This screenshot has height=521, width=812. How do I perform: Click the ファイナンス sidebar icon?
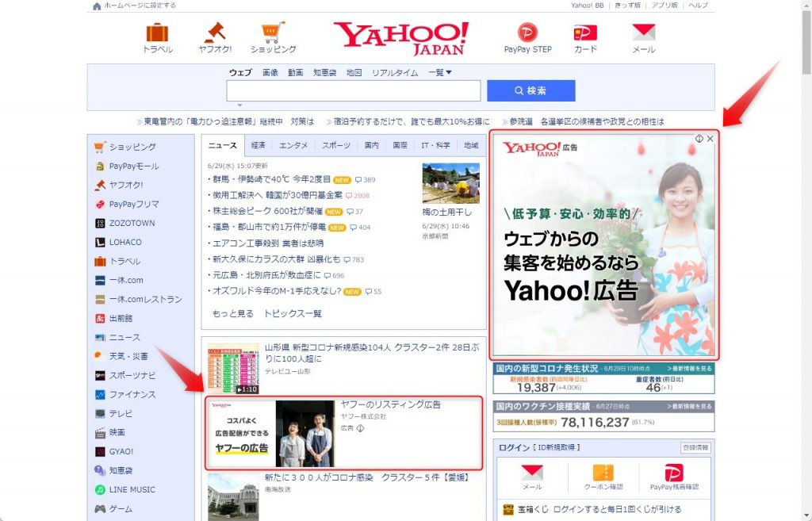pos(100,395)
